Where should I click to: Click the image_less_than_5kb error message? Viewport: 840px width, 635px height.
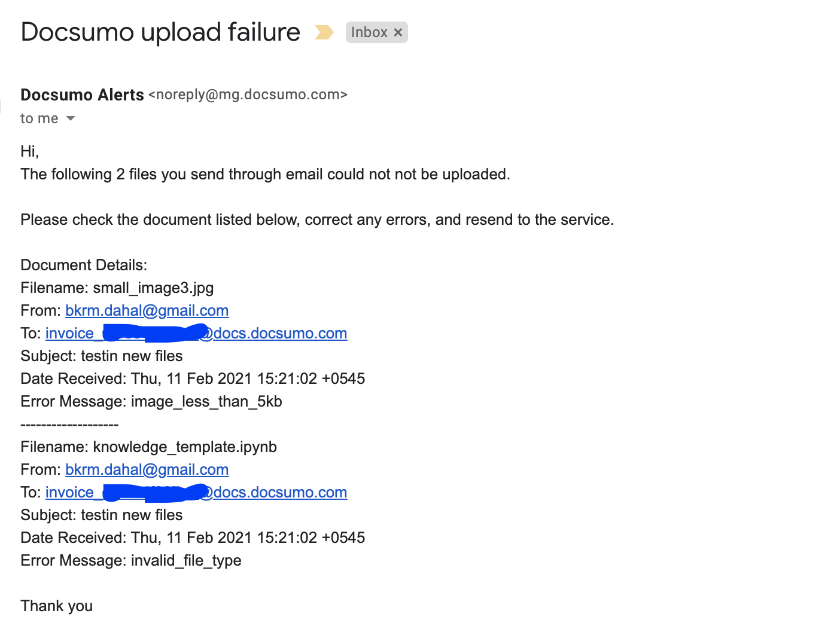(x=206, y=401)
